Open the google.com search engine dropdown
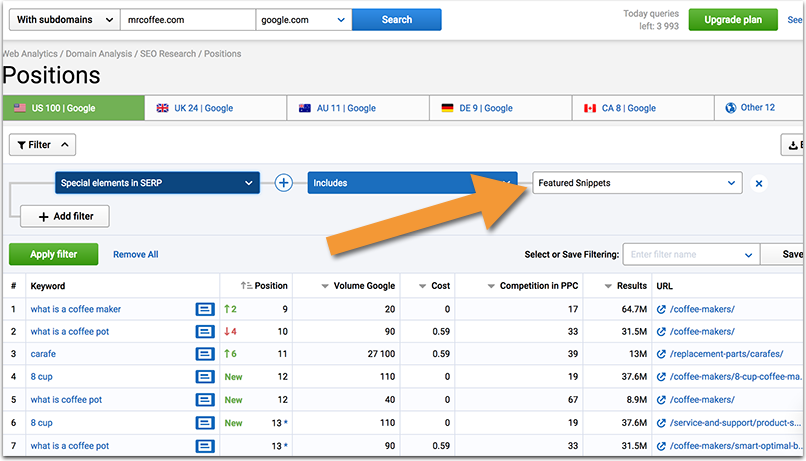The height and width of the screenshot is (461, 806). tap(303, 19)
